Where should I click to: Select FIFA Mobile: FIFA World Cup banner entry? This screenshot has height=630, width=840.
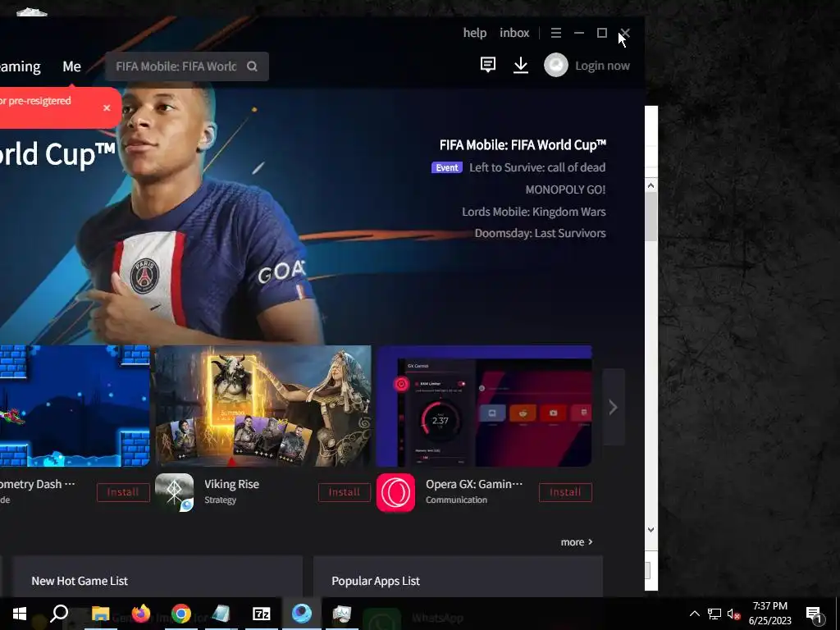coord(523,144)
